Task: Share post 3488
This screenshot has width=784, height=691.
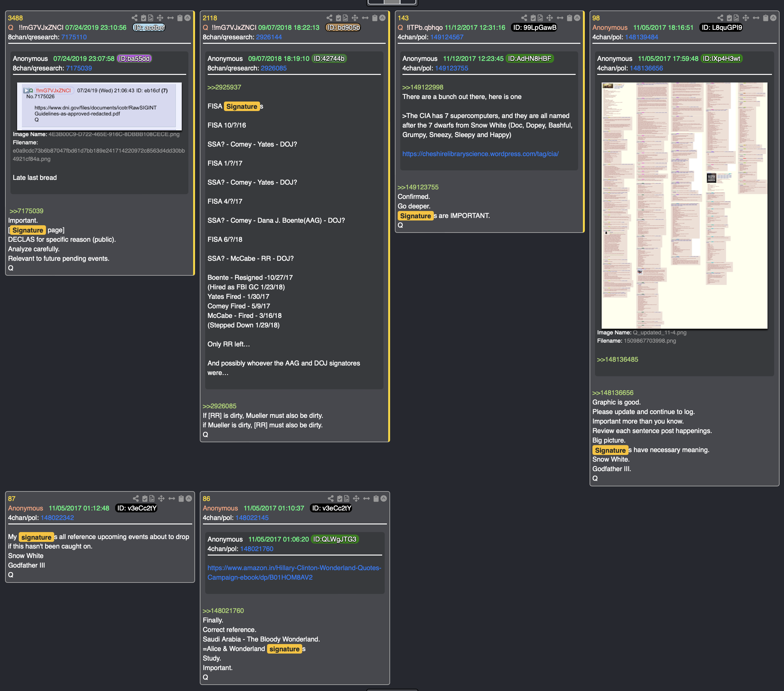Action: [134, 18]
